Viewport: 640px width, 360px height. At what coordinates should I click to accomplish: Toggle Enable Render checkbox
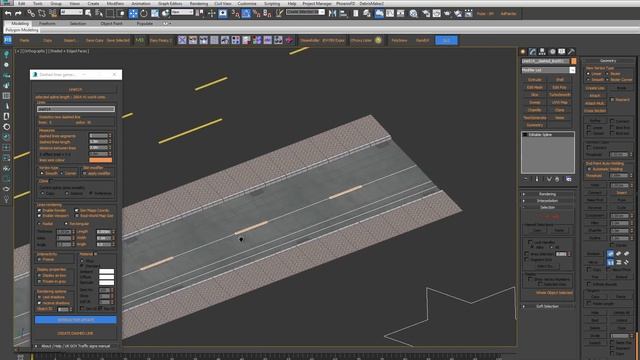[x=40, y=210]
